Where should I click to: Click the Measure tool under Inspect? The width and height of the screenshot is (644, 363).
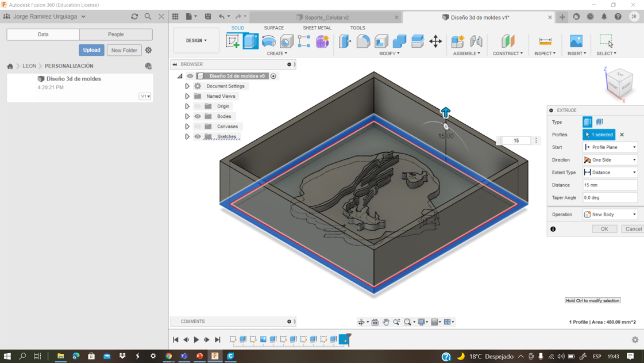tap(545, 41)
